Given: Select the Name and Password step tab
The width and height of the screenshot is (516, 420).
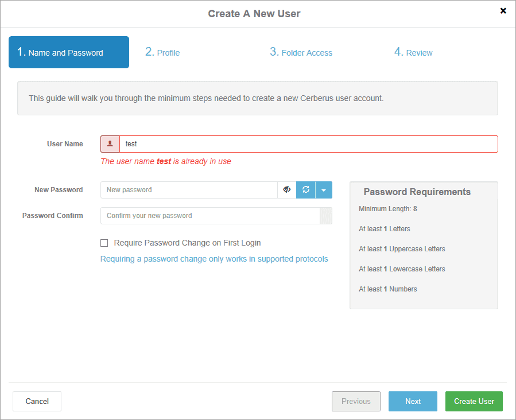Looking at the screenshot, I should pos(69,52).
